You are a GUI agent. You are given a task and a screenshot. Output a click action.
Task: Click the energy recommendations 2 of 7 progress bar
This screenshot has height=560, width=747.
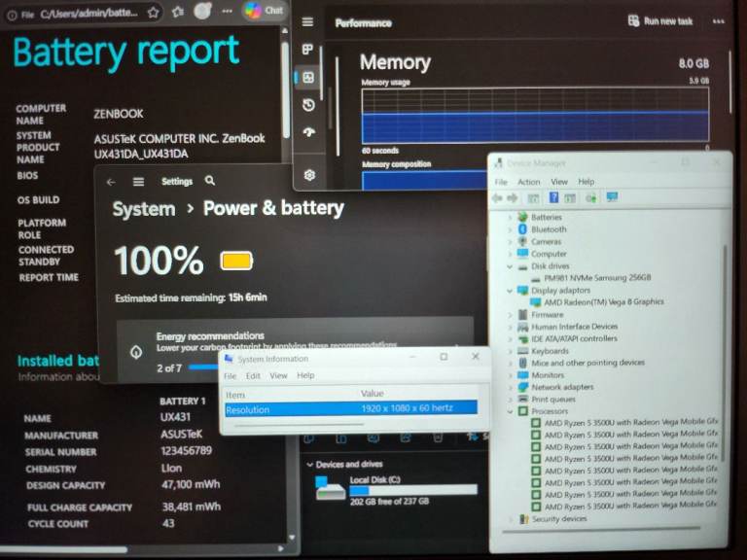click(x=203, y=367)
